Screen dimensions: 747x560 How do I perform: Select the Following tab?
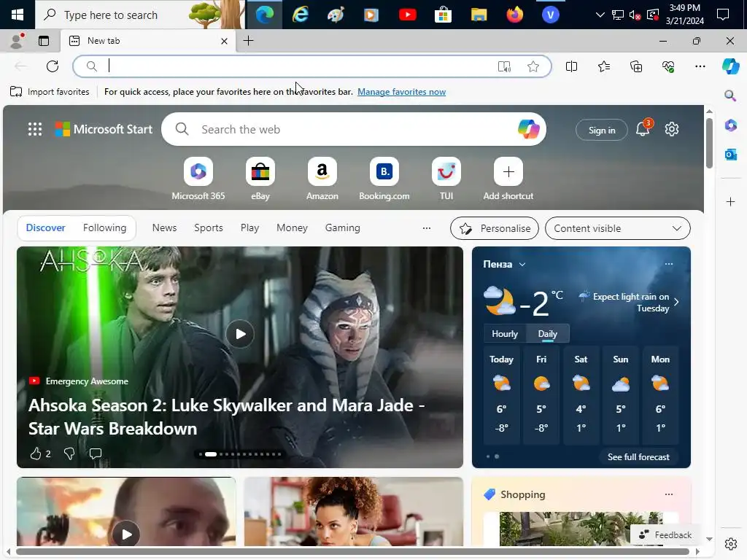click(x=105, y=227)
